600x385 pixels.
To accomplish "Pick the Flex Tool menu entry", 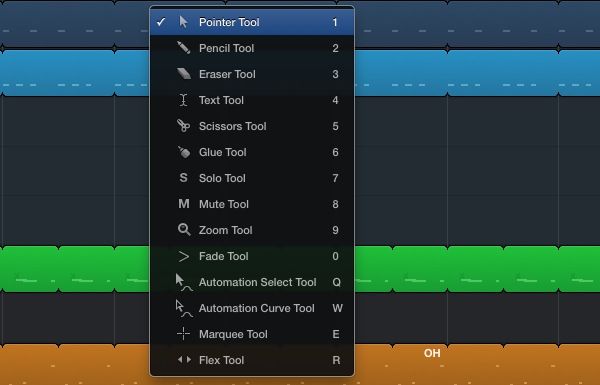I will [x=252, y=361].
